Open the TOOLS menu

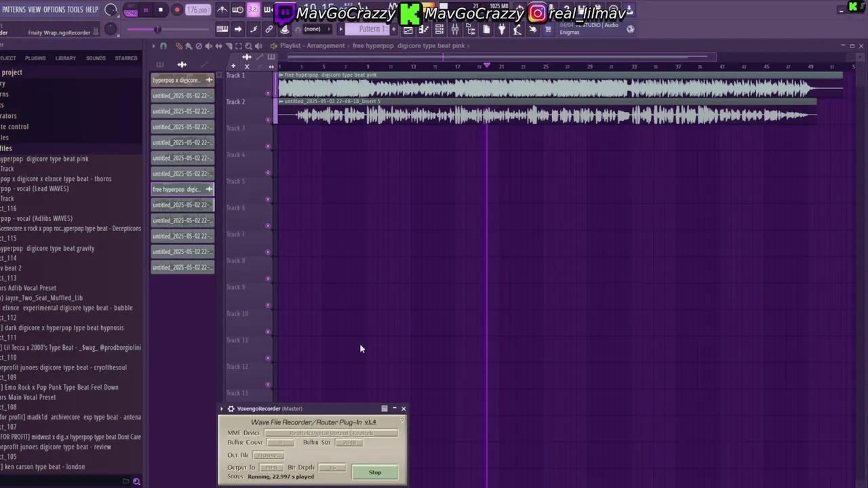coord(75,9)
